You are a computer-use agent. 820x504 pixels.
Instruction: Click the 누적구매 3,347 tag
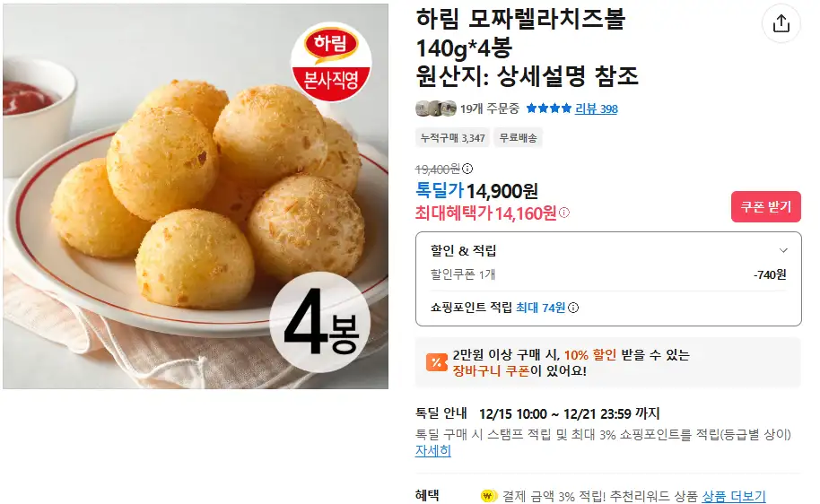(x=453, y=138)
